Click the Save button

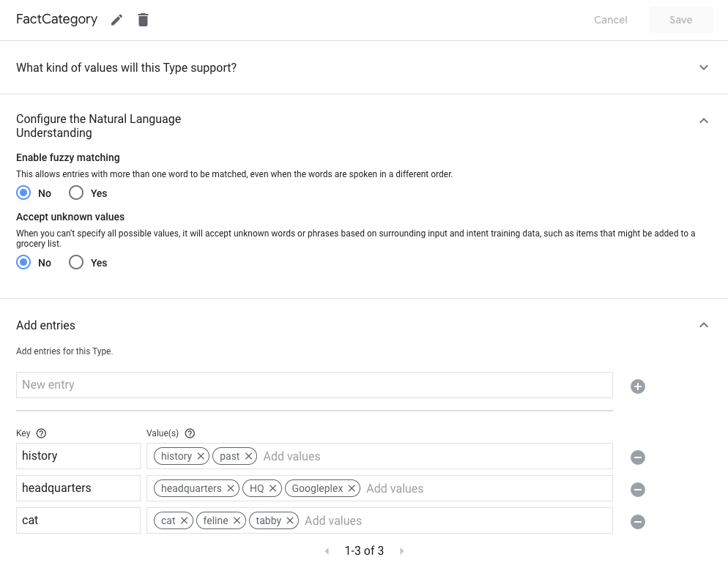pyautogui.click(x=680, y=20)
